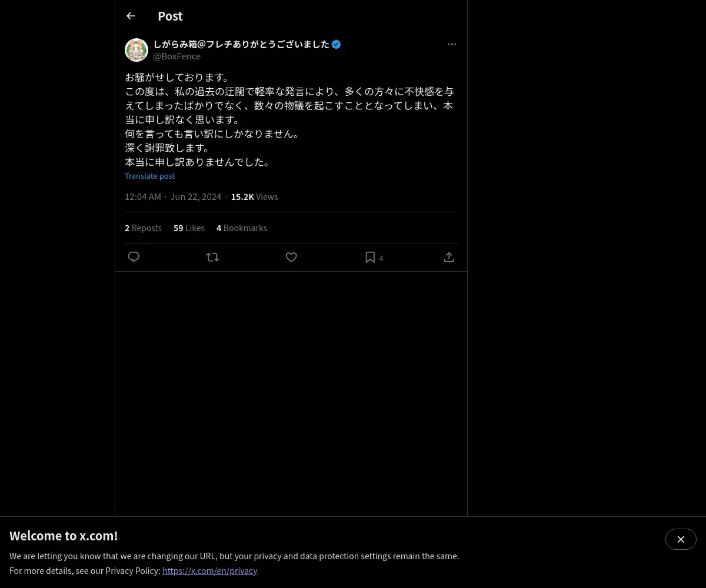Click Translate post link

click(149, 176)
